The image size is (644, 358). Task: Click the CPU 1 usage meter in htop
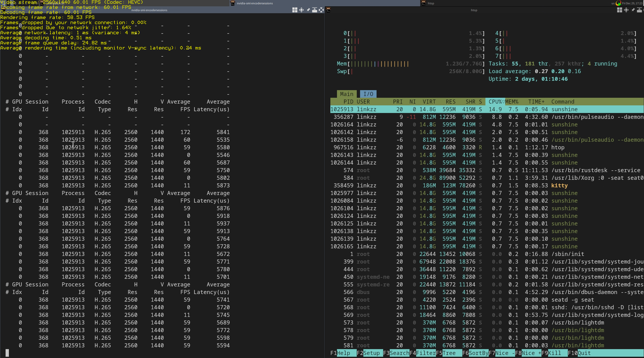[x=414, y=41]
